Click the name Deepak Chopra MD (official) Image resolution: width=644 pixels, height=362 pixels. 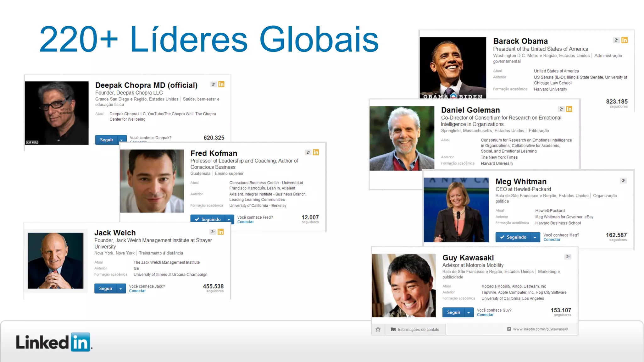click(146, 85)
